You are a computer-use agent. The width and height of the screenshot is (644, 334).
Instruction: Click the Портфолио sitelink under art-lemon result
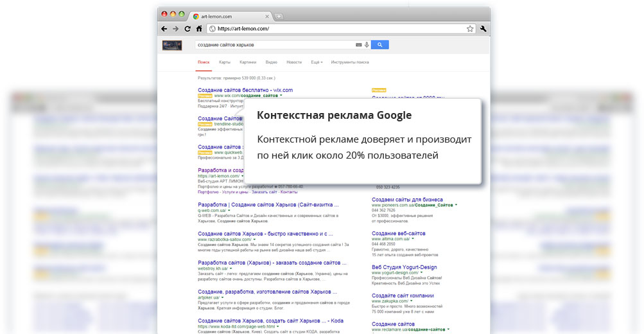pos(208,192)
